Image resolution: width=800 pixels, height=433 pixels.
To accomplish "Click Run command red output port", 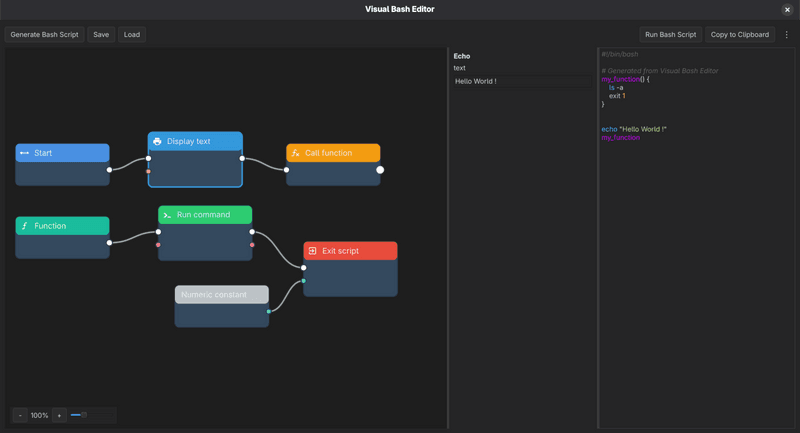I will [x=252, y=245].
